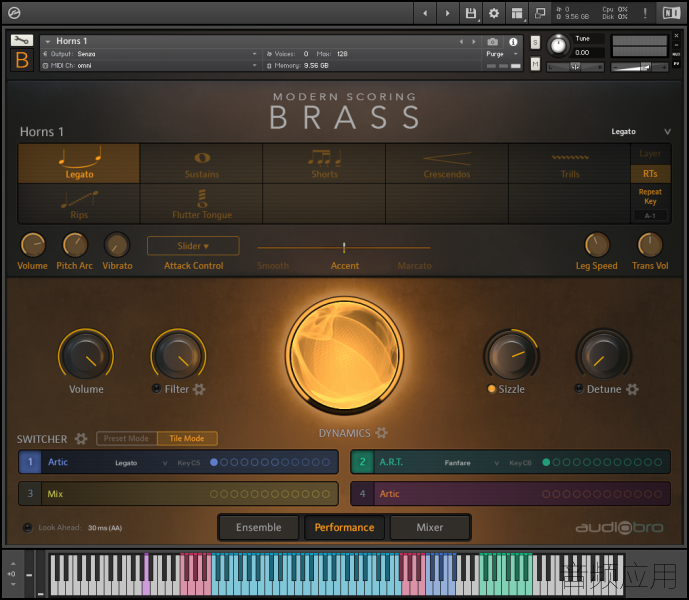Viewport: 689px width, 600px height.
Task: Open Switcher settings gear
Action: click(81, 439)
